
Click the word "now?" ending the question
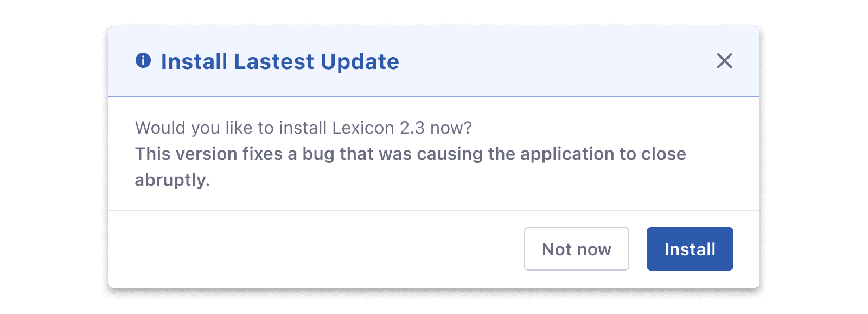pyautogui.click(x=451, y=128)
